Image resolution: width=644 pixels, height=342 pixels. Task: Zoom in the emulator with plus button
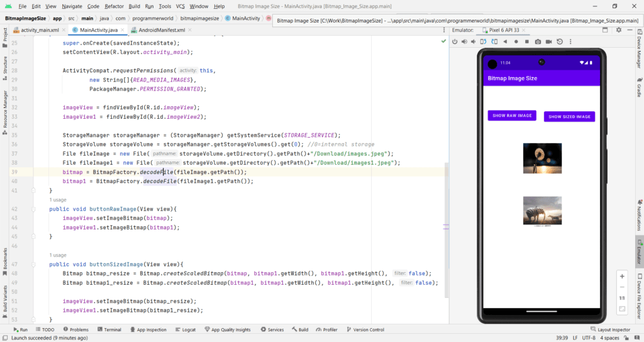click(622, 277)
